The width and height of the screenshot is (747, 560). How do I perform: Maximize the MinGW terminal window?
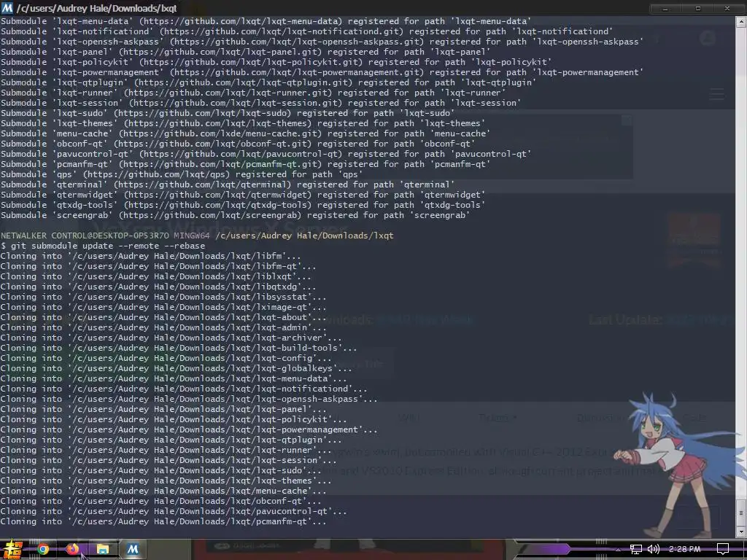click(x=698, y=9)
